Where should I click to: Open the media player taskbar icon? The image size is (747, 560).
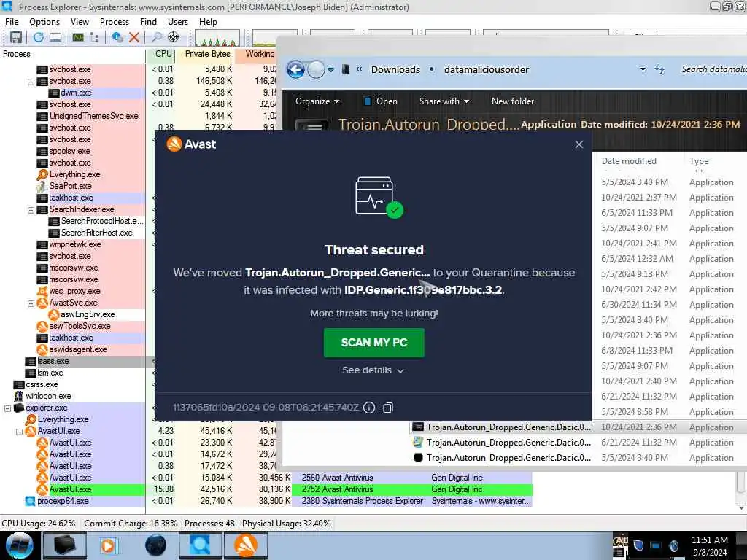[x=108, y=545]
